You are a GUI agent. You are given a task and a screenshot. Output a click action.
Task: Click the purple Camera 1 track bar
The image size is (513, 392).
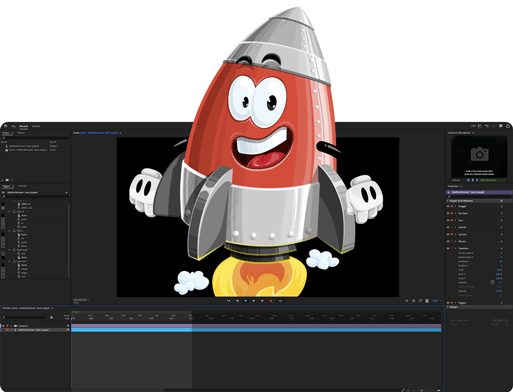pos(256,326)
